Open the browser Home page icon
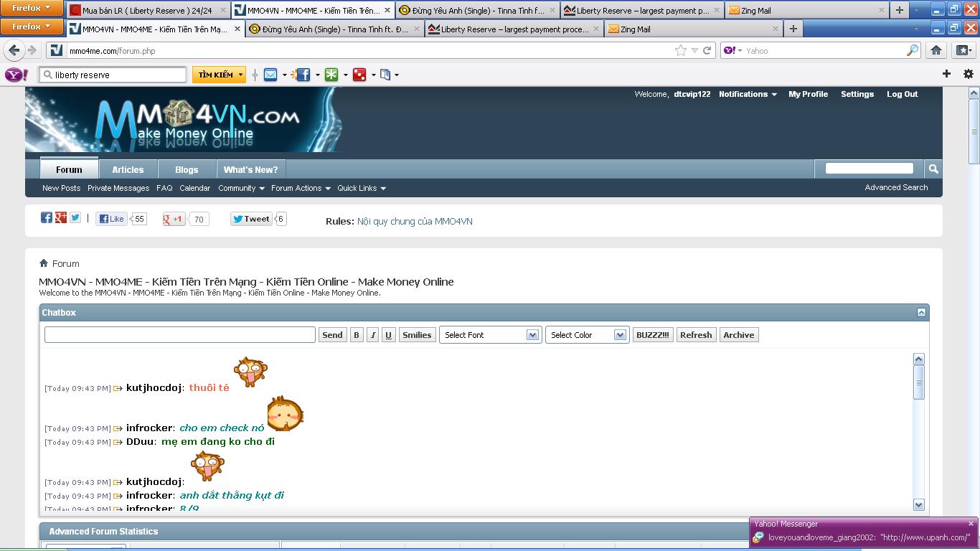980x551 pixels. [936, 50]
